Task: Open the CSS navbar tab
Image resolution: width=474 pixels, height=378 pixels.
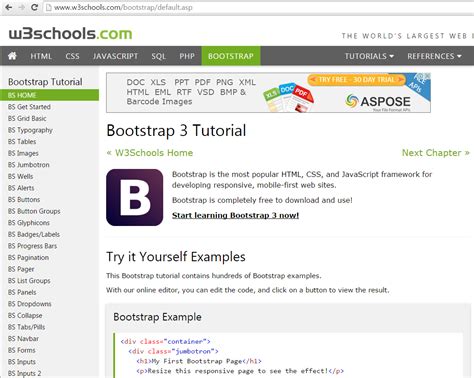Action: pos(72,56)
